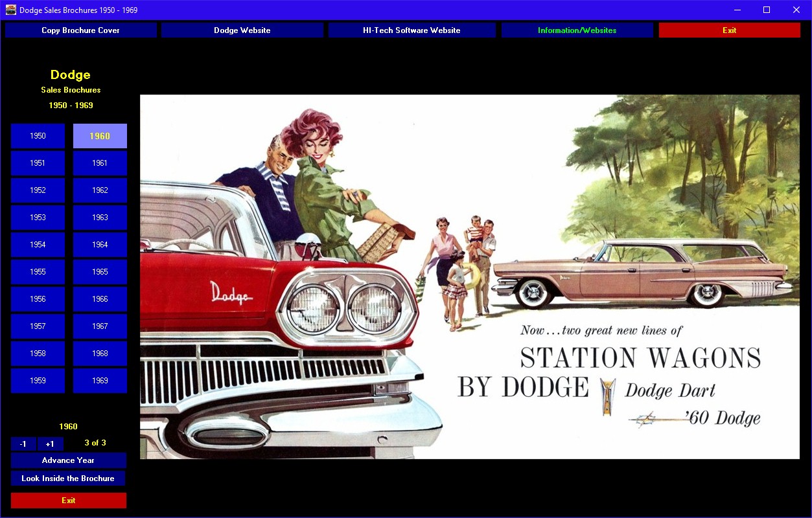812x518 pixels.
Task: Open Information/Websites section
Action: point(577,30)
